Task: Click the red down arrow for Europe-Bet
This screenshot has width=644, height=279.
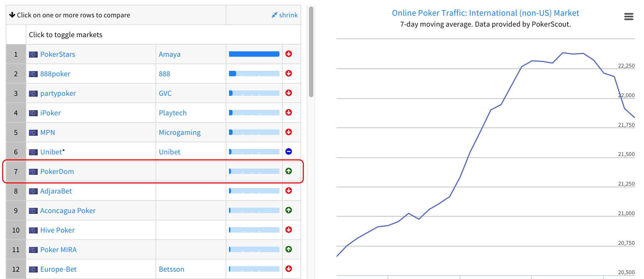Action: coord(288,269)
